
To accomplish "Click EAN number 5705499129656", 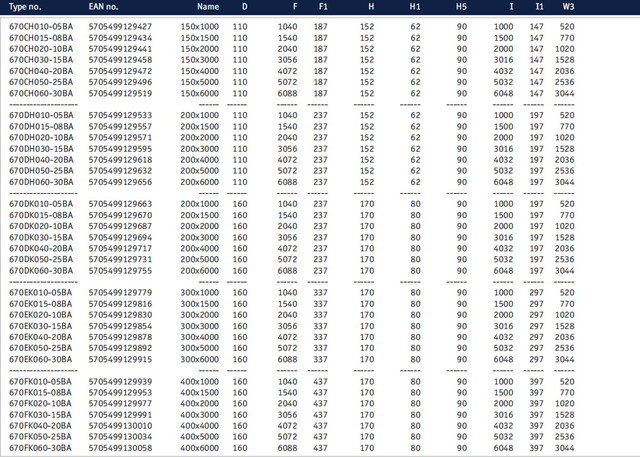I will 120,182.
